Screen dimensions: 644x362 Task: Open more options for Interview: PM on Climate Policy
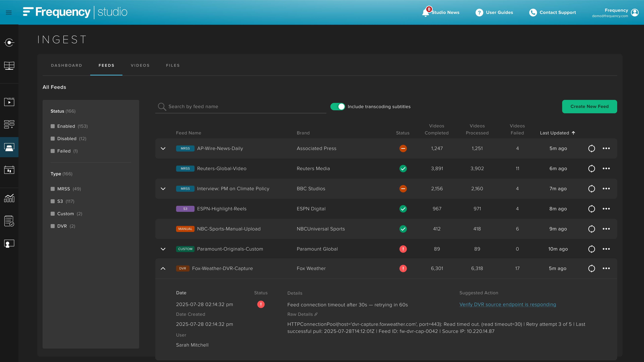pos(606,189)
